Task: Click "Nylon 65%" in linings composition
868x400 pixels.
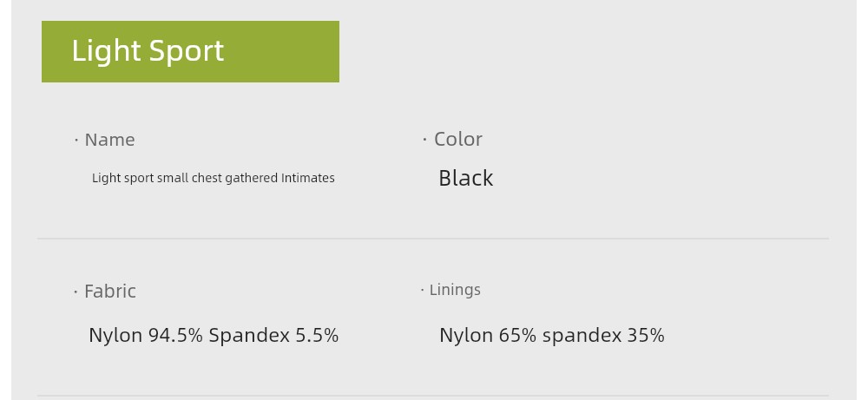Action: coord(488,335)
